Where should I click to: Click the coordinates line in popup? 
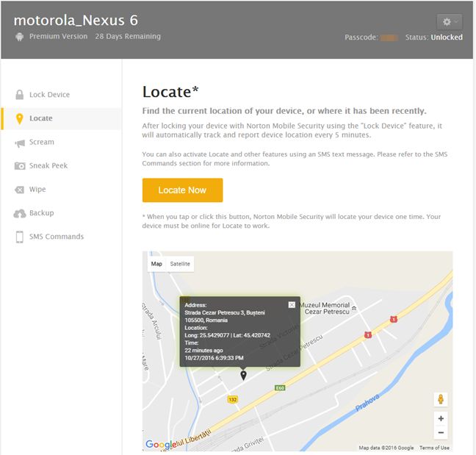(x=228, y=335)
